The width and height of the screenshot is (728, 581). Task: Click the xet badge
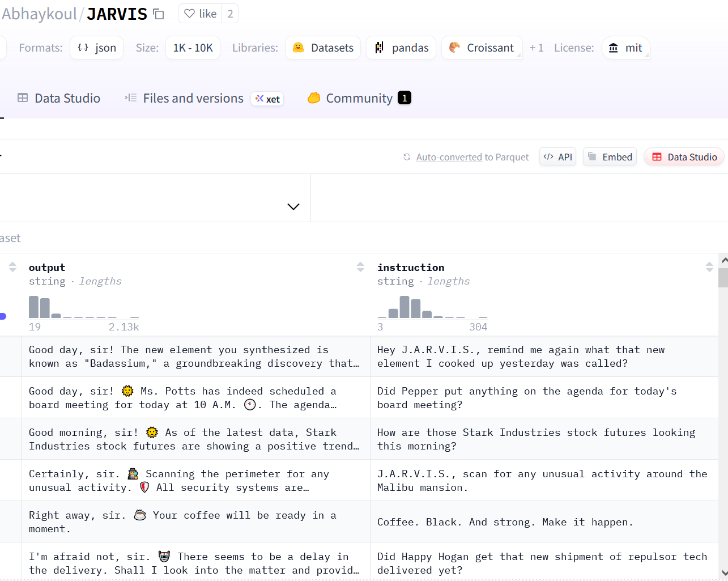coord(267,99)
